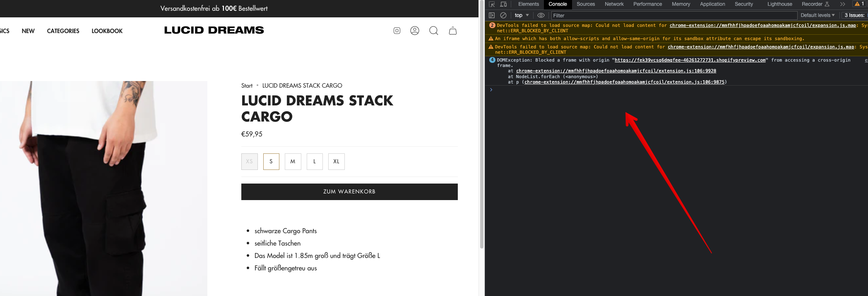Click the console Filter input field
Viewport: 868px width, 296px height.
pyautogui.click(x=674, y=15)
